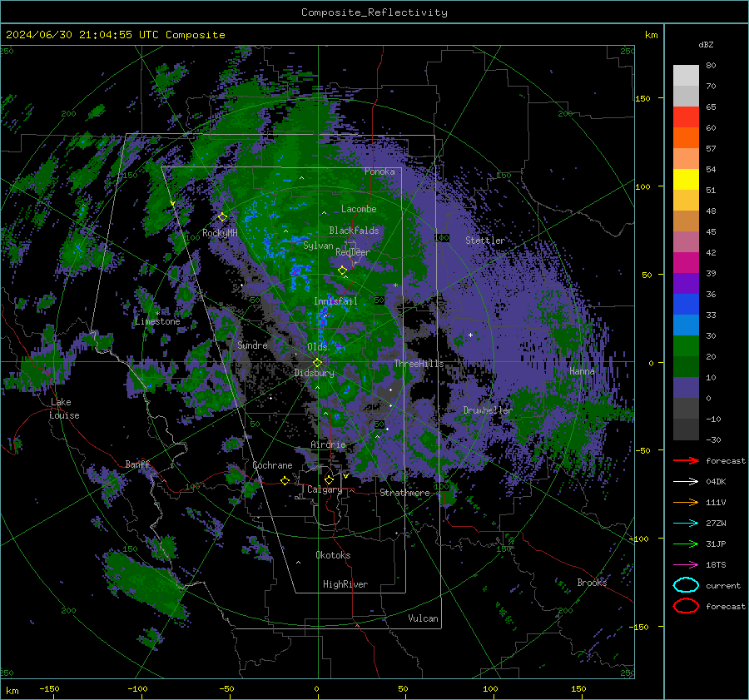Click the Okotoks city label
The width and height of the screenshot is (749, 700).
(333, 555)
